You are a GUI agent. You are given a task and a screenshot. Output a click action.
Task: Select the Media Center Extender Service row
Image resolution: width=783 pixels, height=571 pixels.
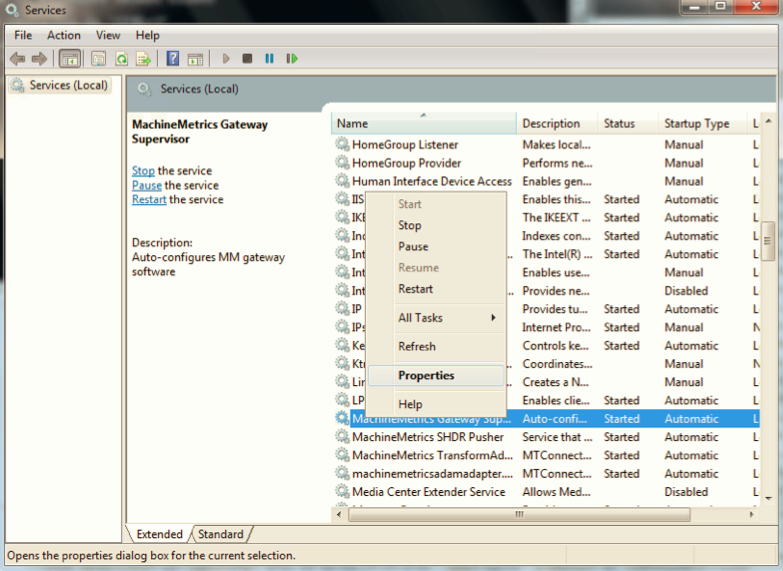click(546, 492)
